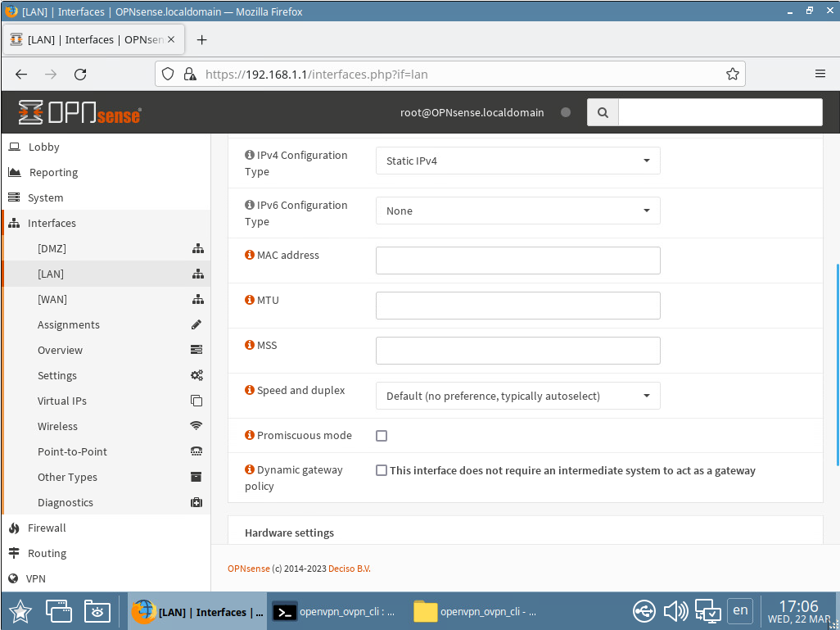The height and width of the screenshot is (630, 840).
Task: Expand the Speed and duplex dropdown
Action: click(x=517, y=396)
